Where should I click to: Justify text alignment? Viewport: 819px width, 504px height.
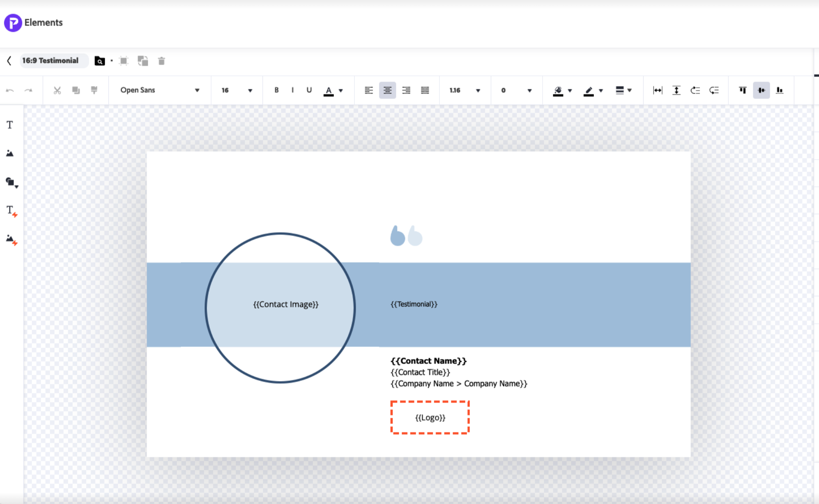click(x=425, y=90)
